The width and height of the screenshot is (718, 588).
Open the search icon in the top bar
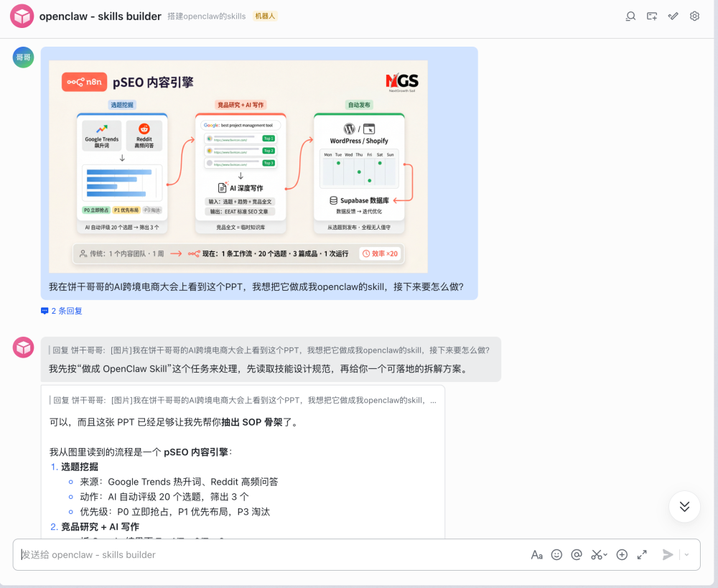(630, 16)
